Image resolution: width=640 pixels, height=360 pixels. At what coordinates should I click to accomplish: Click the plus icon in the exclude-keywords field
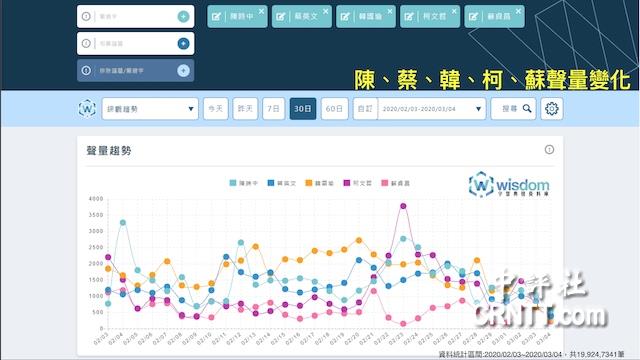click(183, 71)
